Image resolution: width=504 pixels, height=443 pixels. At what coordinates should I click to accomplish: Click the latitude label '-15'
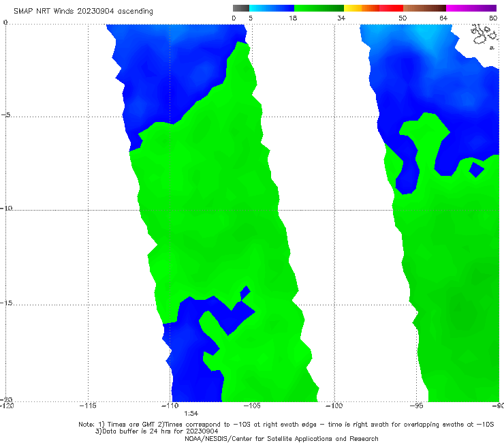pyautogui.click(x=6, y=303)
